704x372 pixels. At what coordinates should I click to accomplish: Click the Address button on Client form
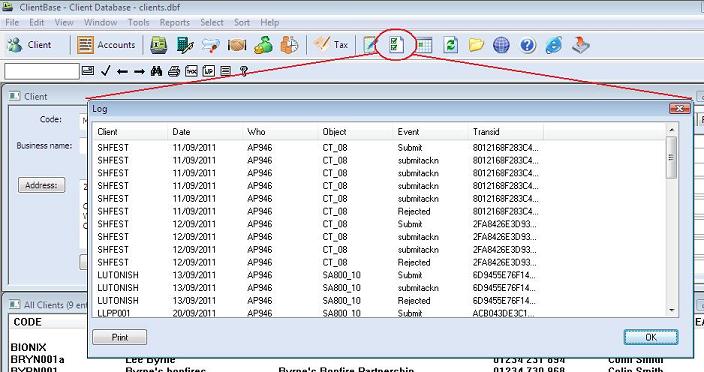41,185
